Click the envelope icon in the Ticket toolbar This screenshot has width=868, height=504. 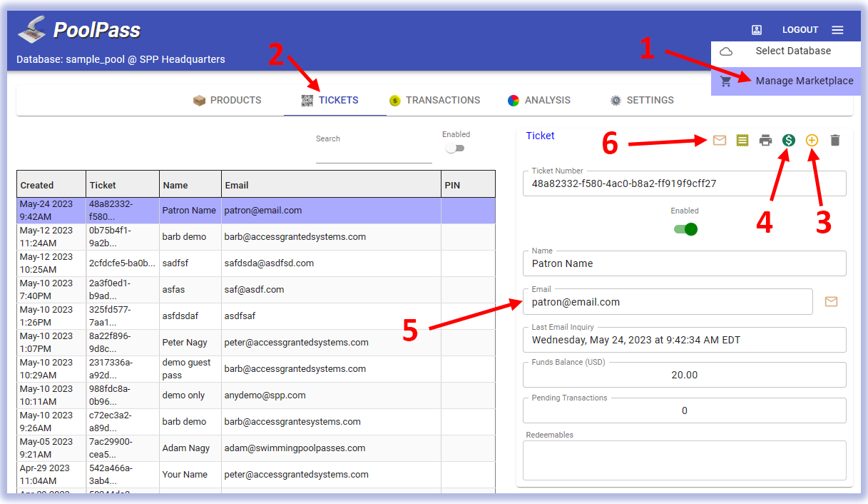coord(720,140)
